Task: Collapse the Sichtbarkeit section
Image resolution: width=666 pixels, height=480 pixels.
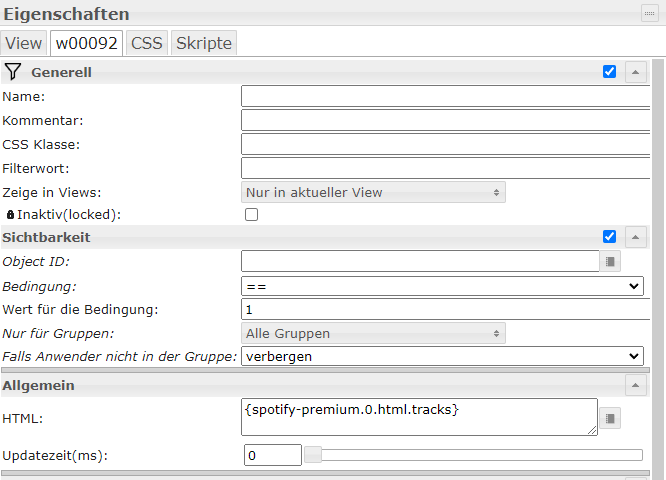Action: 636,237
